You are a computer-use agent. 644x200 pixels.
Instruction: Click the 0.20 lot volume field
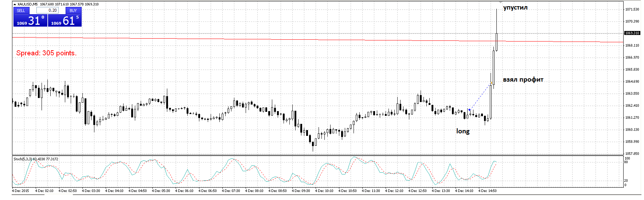pyautogui.click(x=47, y=11)
